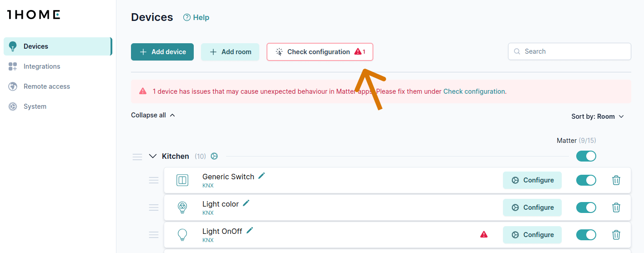644x253 pixels.
Task: Turn off the Light color Matter toggle
Action: coord(586,207)
